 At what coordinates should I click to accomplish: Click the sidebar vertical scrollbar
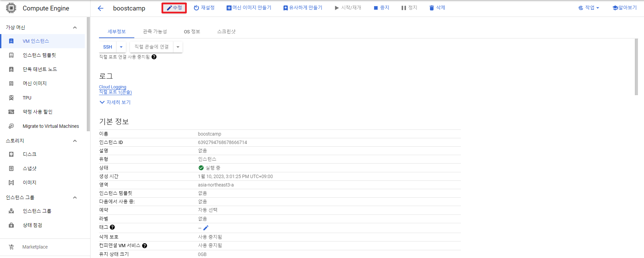(x=88, y=74)
